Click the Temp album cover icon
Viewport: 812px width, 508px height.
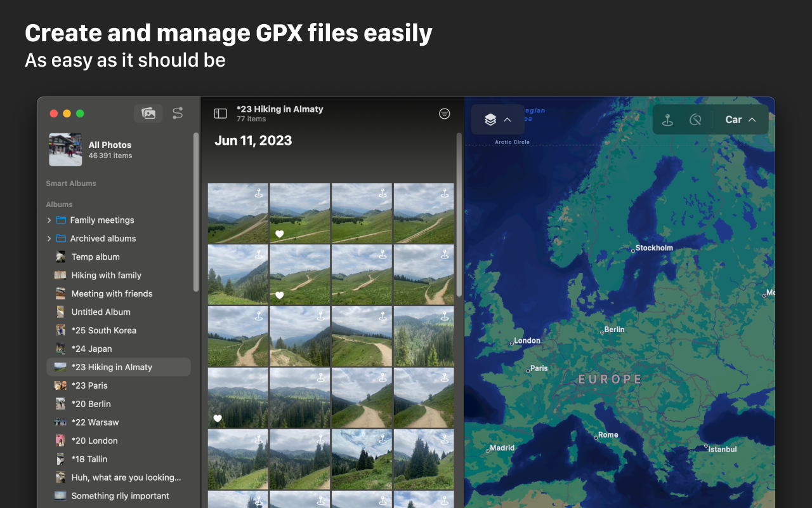coord(60,257)
